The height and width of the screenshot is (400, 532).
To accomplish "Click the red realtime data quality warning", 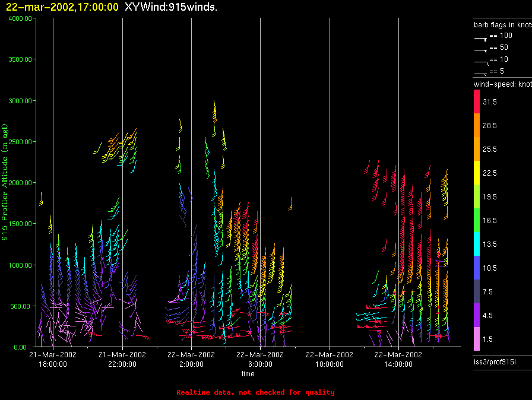I will point(255,392).
